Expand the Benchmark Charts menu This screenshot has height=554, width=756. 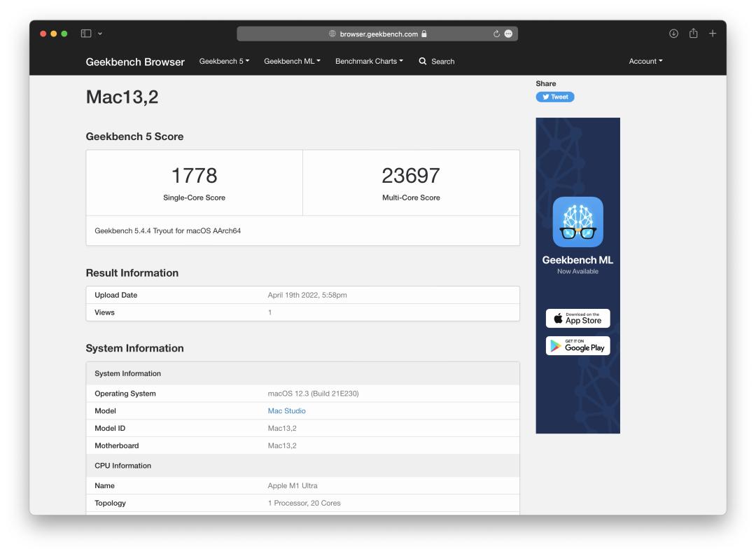coord(370,62)
